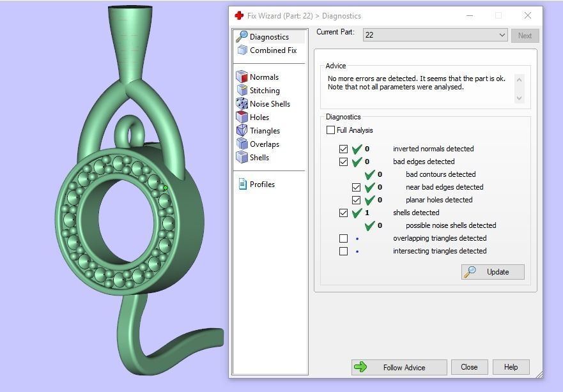Image resolution: width=563 pixels, height=392 pixels.
Task: Enable the Full Analysis checkbox
Action: (x=330, y=130)
